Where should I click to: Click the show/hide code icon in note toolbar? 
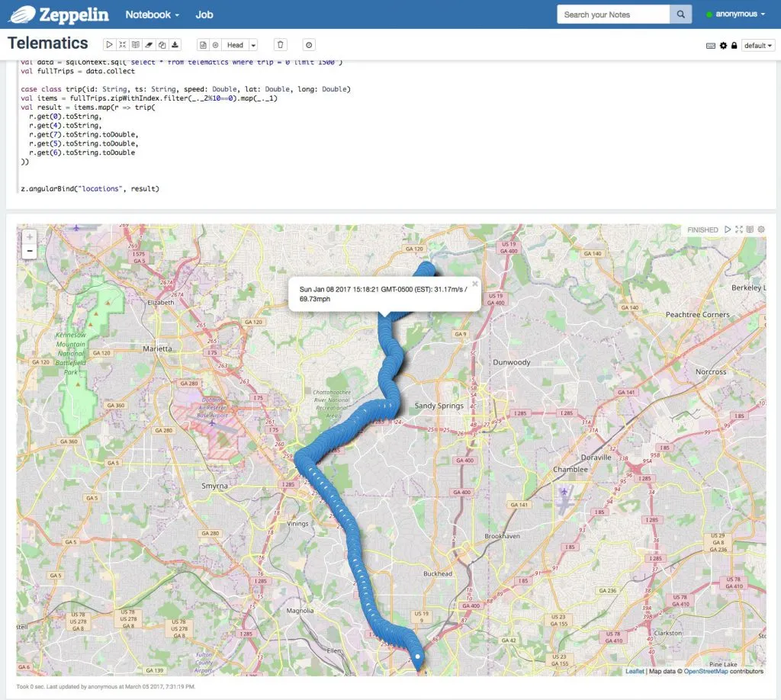pos(123,46)
